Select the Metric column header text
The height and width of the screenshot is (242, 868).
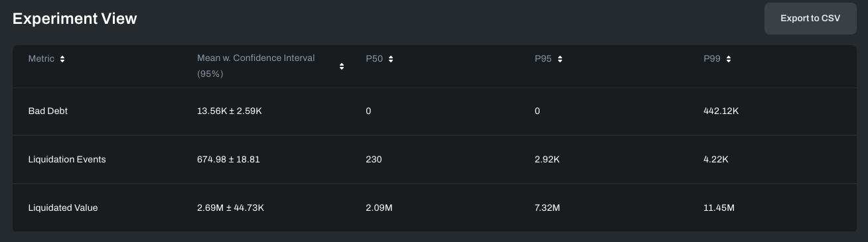point(41,59)
